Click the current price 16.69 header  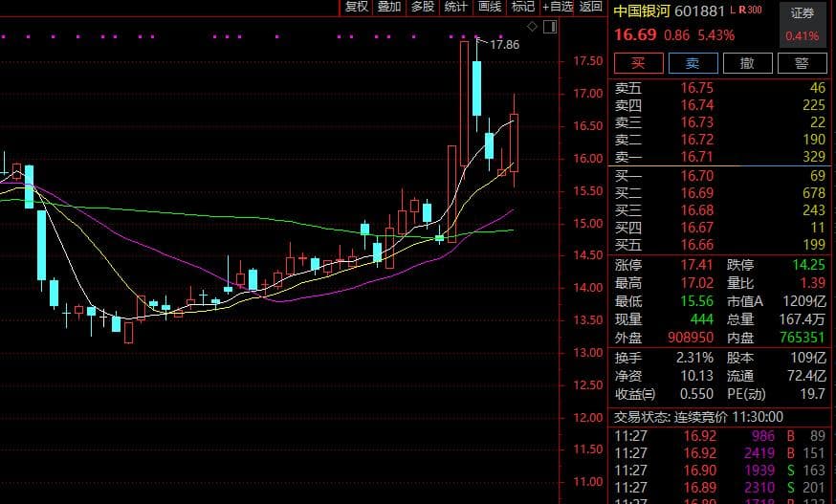[635, 34]
